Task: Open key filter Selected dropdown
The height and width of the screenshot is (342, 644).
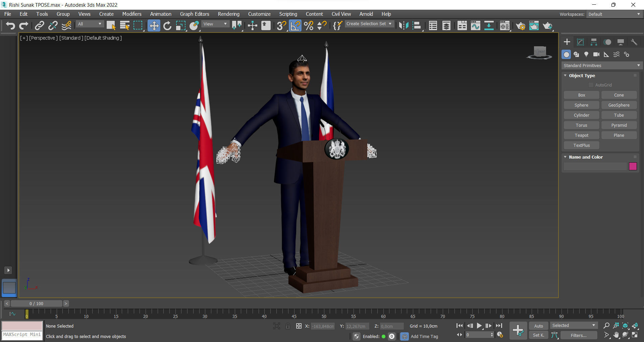Action: [x=574, y=326]
